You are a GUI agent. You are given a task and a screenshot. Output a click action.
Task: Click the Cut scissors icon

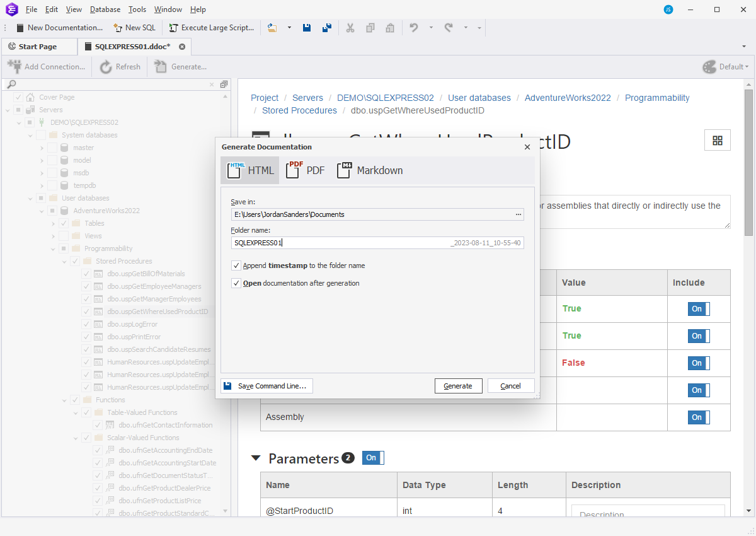pyautogui.click(x=350, y=28)
